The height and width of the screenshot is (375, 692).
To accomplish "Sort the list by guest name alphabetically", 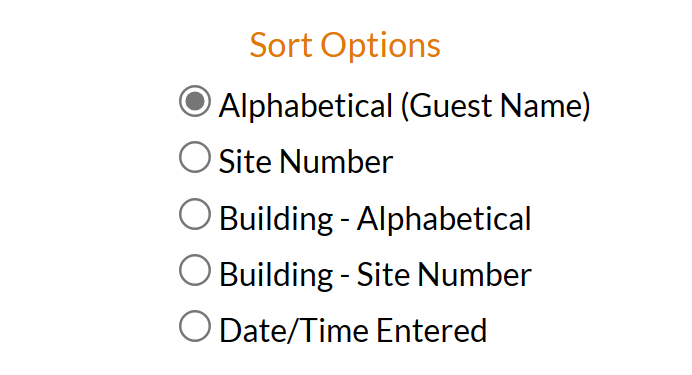I will tap(195, 101).
